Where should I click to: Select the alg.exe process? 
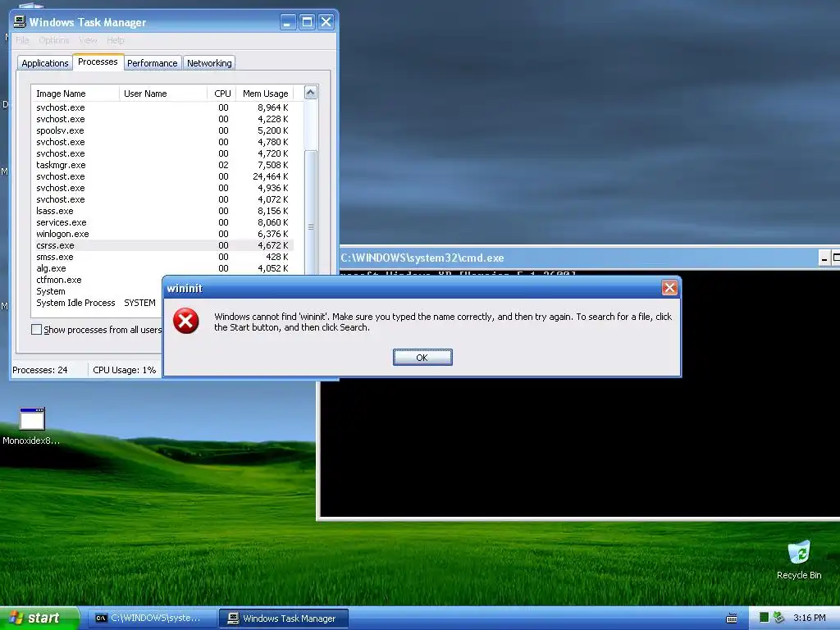click(162, 268)
